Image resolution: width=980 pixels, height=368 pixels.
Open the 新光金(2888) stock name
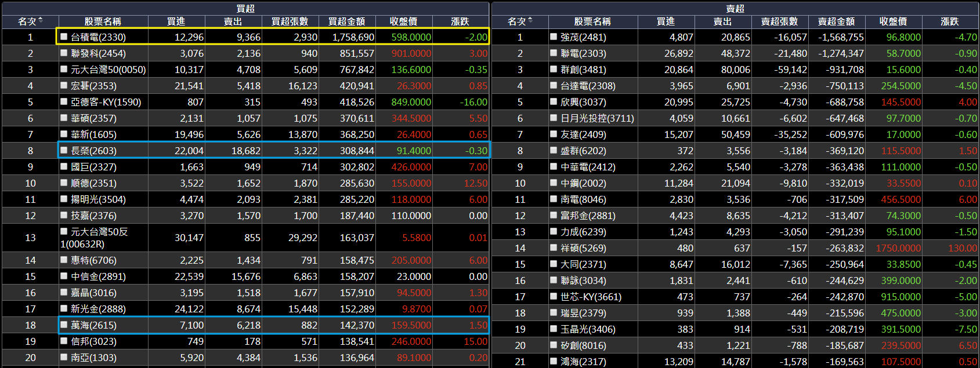(98, 309)
